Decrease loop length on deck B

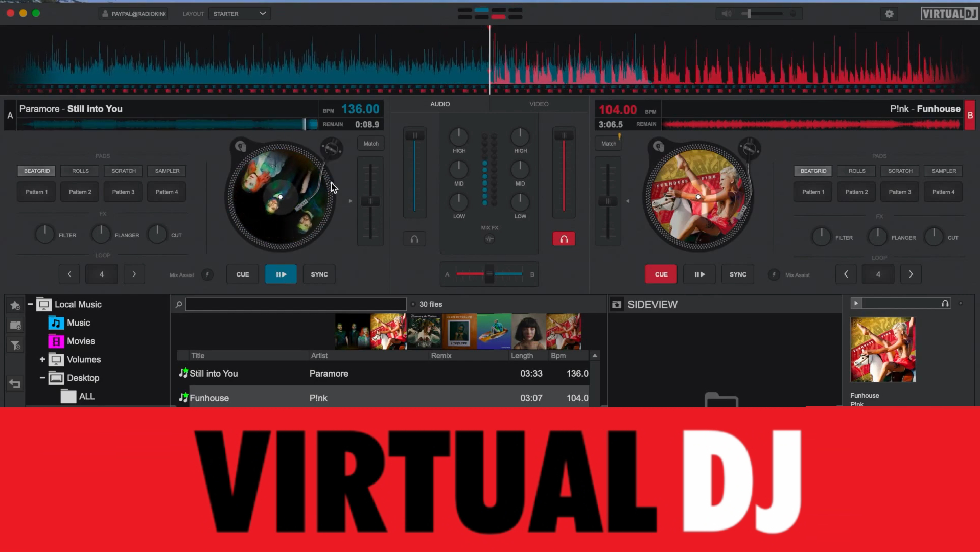(846, 274)
